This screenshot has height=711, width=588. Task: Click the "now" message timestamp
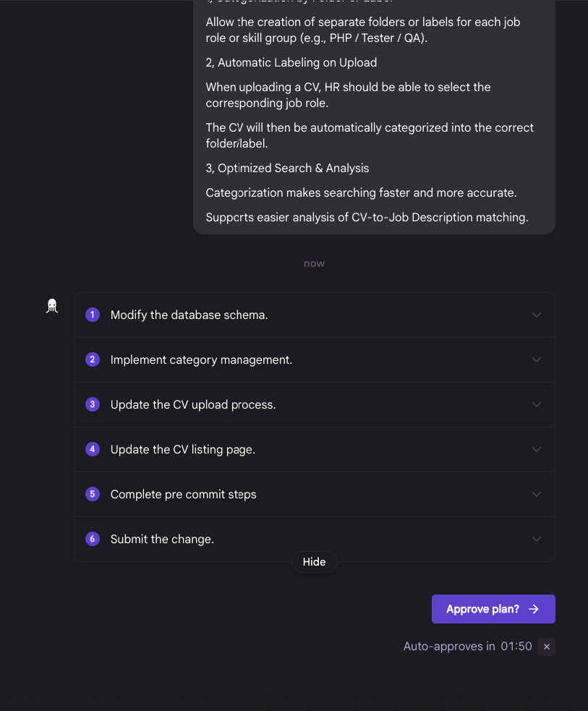(314, 263)
